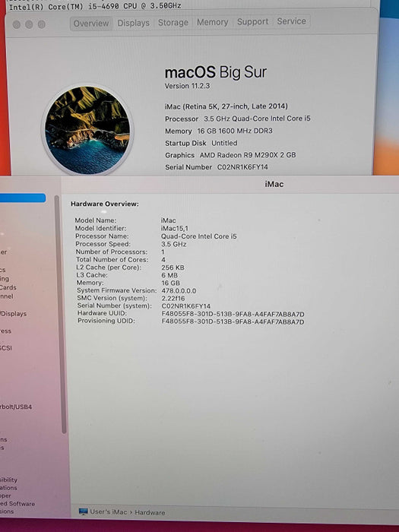The width and height of the screenshot is (399, 532).
Task: Click the "Hardware Overview:" heading
Action: [105, 204]
